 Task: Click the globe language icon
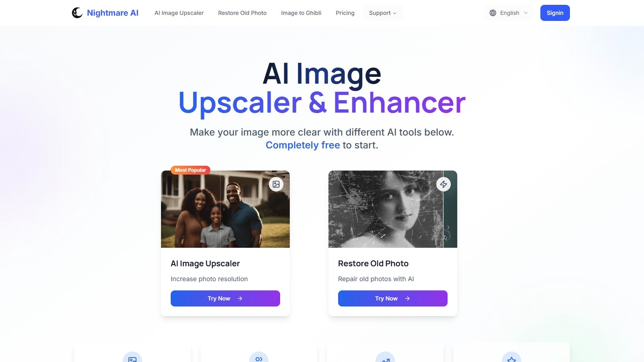point(493,13)
